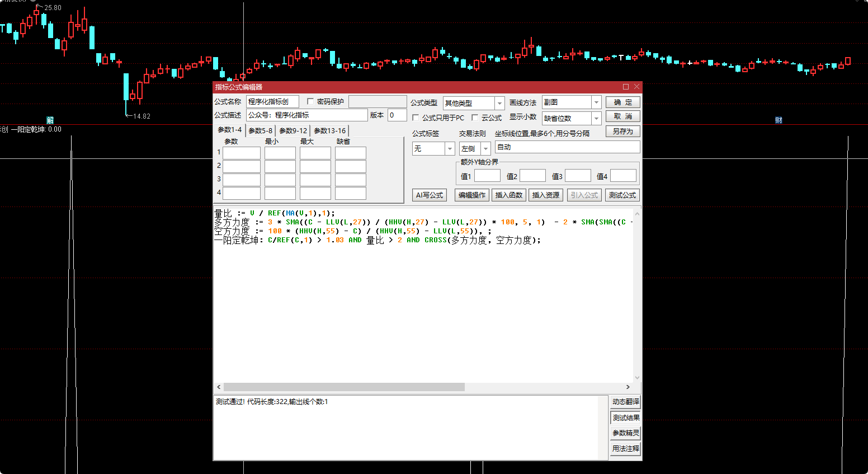
Task: Close the 指标公式编辑器 dialog
Action: click(x=636, y=87)
